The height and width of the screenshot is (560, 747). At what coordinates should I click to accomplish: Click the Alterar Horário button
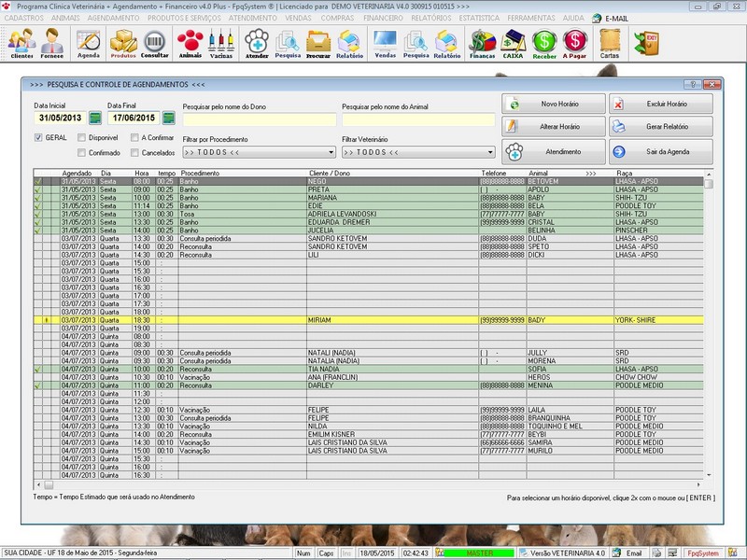click(553, 127)
